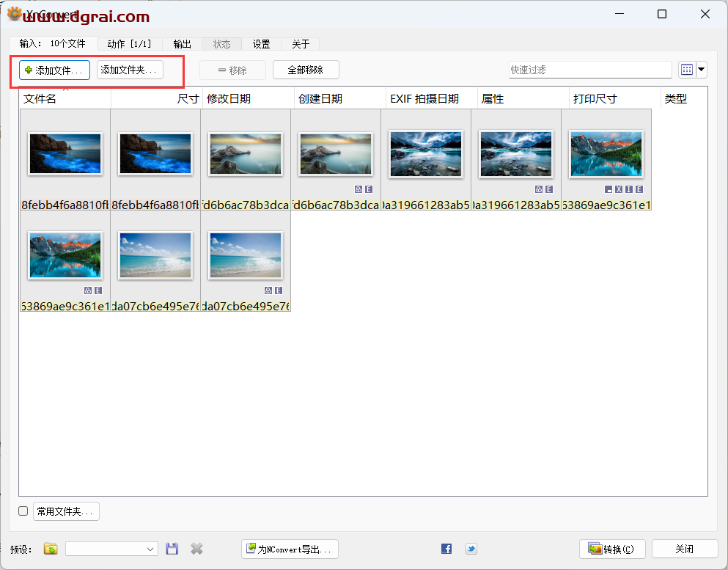The width and height of the screenshot is (728, 570).
Task: Toggle the common folders checkbox
Action: point(23,511)
